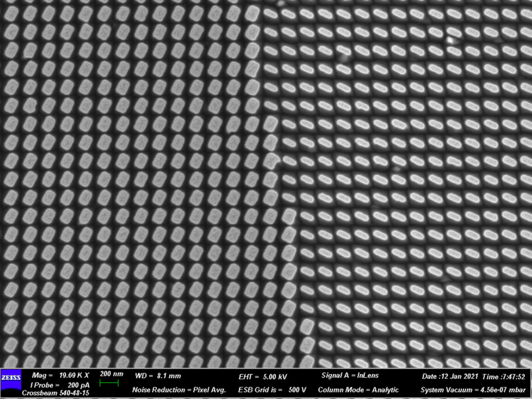
Task: Select the 'Mag = 19.69 K X' readout
Action: (61, 376)
